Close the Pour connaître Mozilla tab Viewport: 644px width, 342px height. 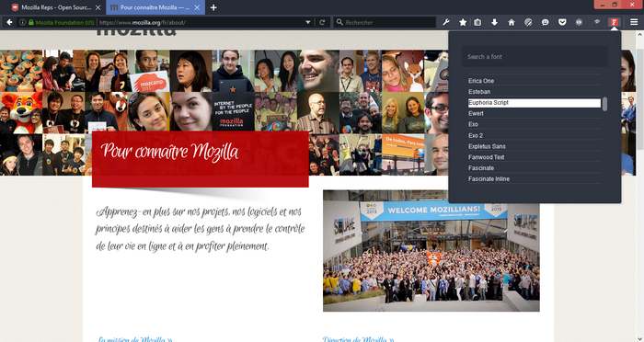coord(197,7)
